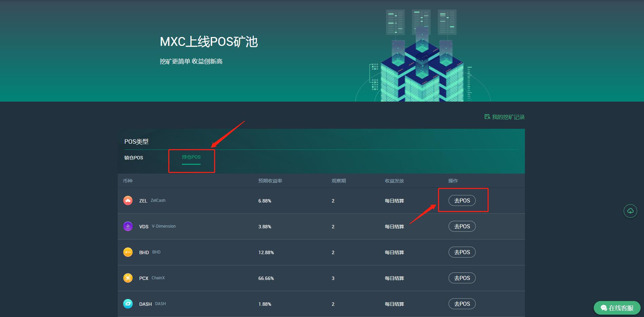This screenshot has width=644, height=317.
Task: Open the 在线客服 online support button
Action: pos(617,308)
